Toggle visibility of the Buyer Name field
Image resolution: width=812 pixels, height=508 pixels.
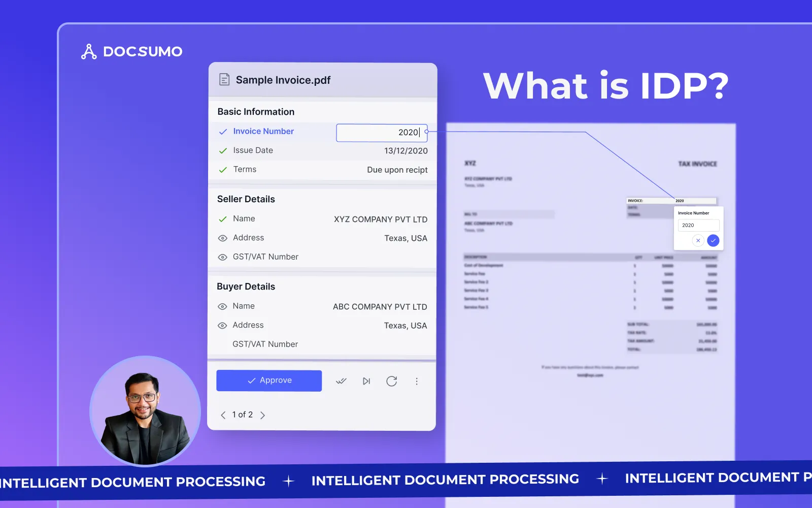[222, 306]
